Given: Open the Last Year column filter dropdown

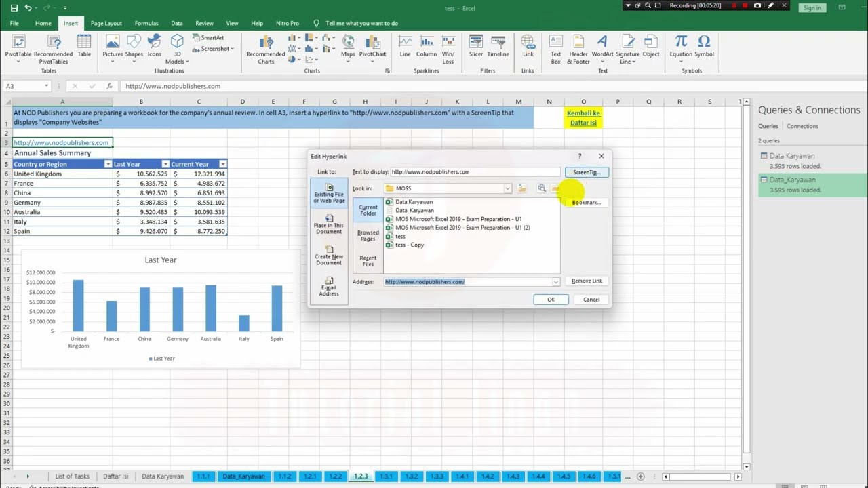Looking at the screenshot, I should 165,164.
